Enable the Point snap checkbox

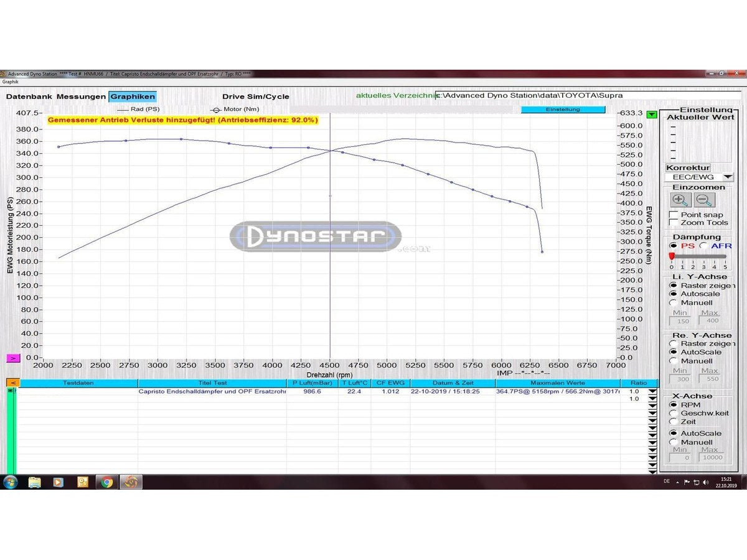tap(673, 214)
